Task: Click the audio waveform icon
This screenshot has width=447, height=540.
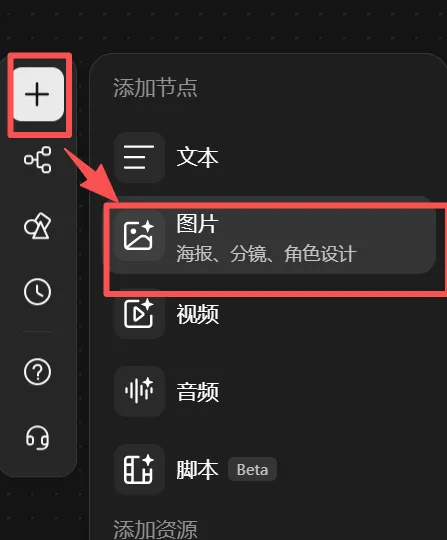Action: click(x=139, y=392)
